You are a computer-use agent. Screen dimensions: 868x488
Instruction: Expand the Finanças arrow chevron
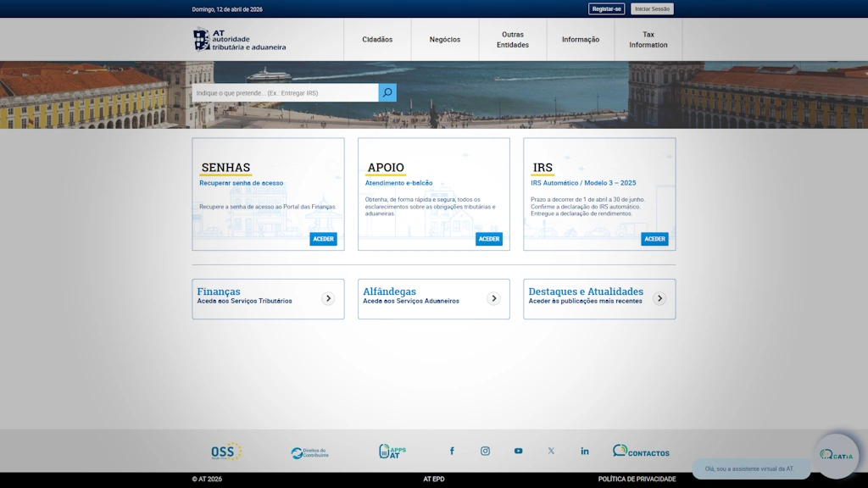coord(328,299)
